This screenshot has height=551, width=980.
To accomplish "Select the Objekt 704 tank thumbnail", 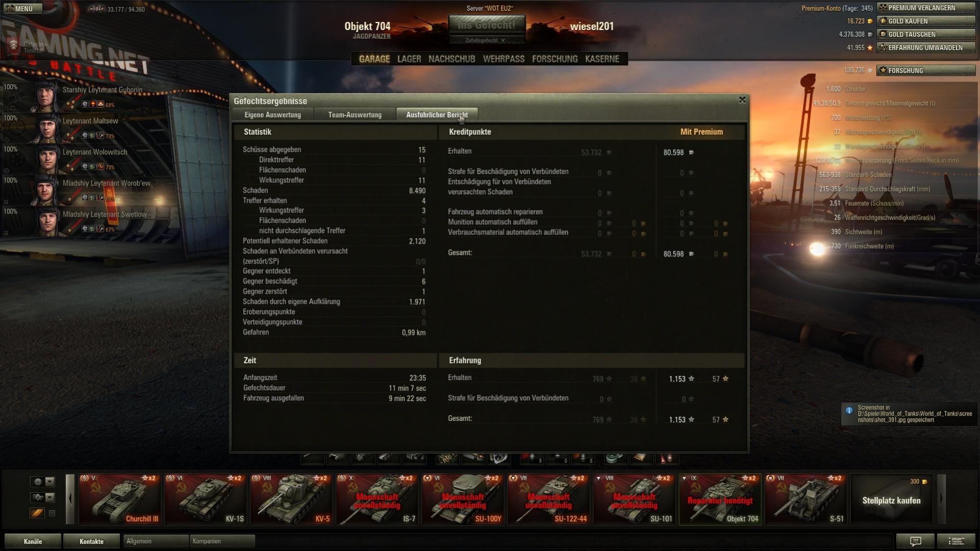I will [x=721, y=499].
